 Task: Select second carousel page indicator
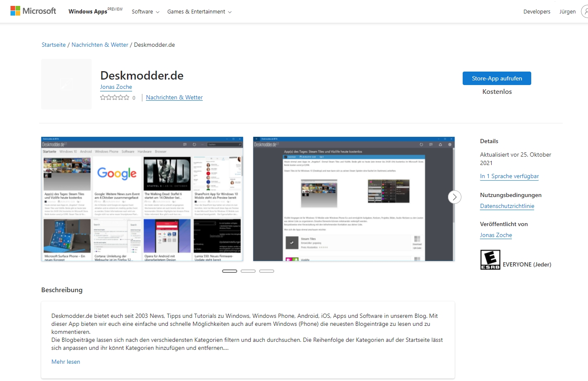(248, 271)
